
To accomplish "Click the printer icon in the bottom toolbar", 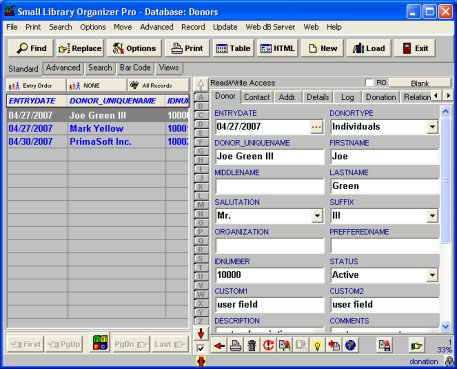I will 236,345.
